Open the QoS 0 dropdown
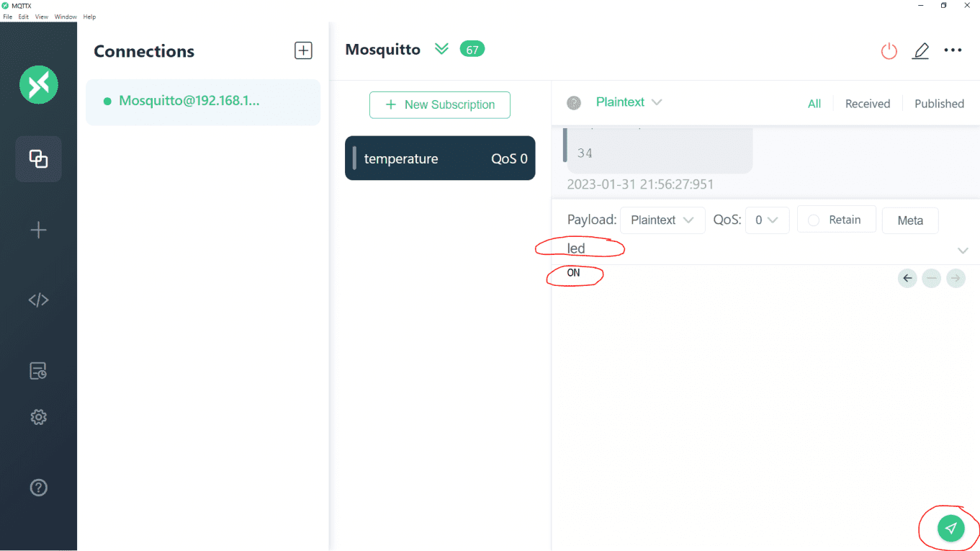 [x=768, y=220]
